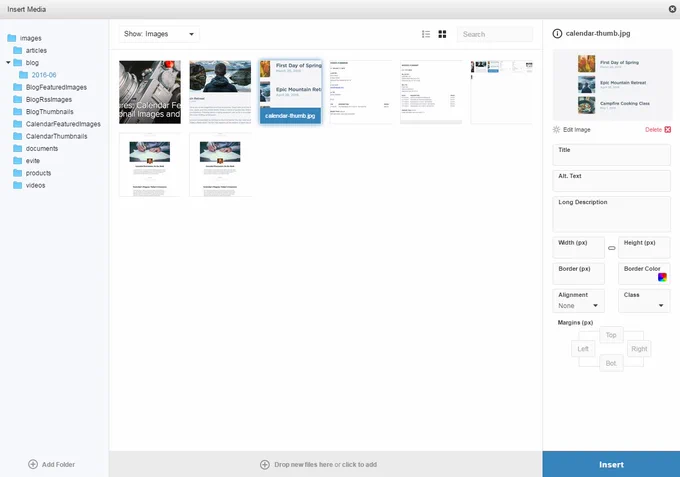
Task: Click the Long Description field
Action: [x=611, y=214]
